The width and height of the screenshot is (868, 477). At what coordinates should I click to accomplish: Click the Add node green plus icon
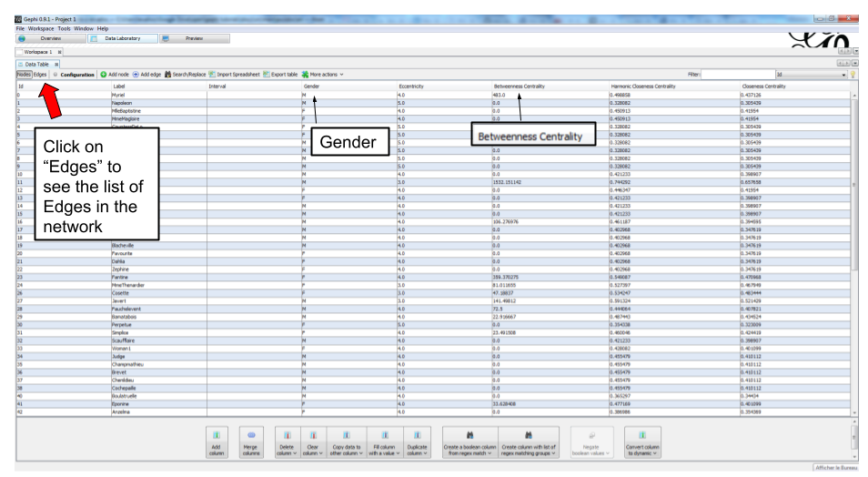click(x=103, y=75)
